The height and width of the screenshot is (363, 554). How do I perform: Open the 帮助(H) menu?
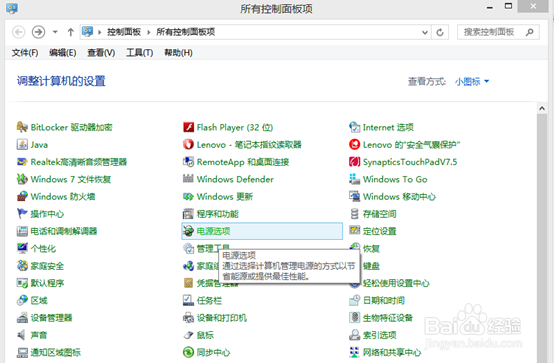[x=178, y=53]
